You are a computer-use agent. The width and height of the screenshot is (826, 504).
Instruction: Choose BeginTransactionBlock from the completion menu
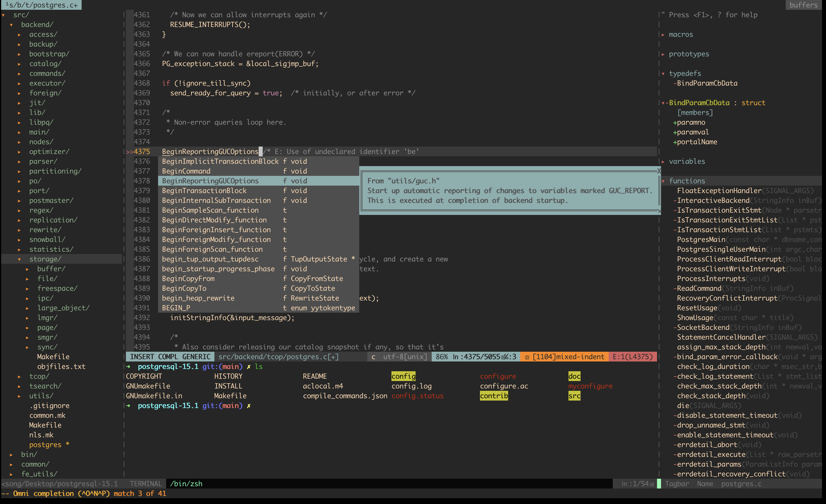(204, 191)
